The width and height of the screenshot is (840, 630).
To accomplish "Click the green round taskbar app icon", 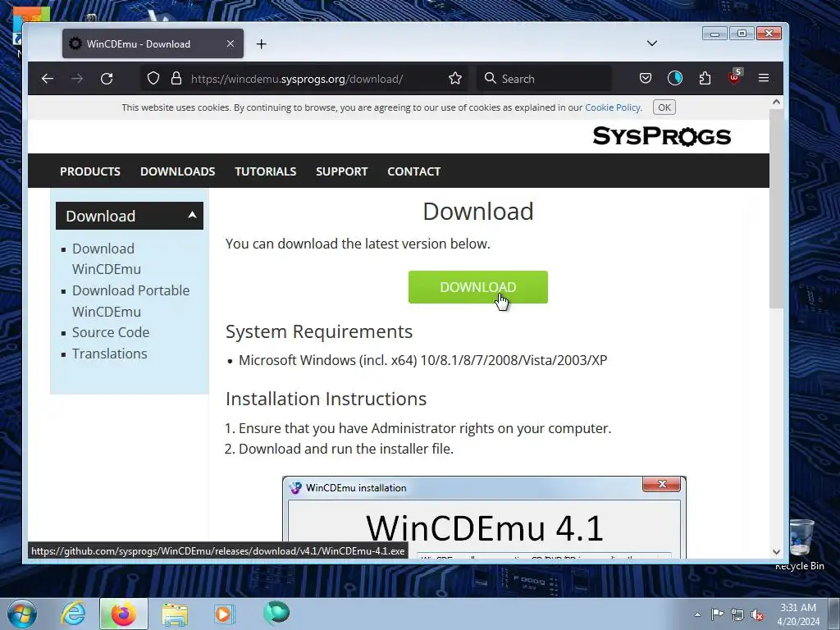I will pos(276,613).
